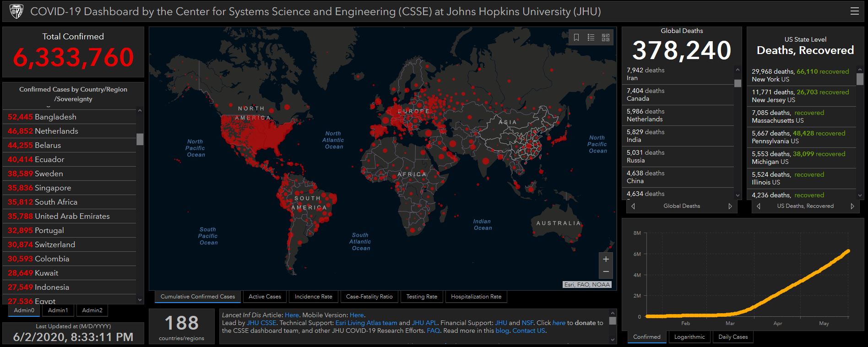
Task: Select the Admin1 list tab
Action: (58, 310)
